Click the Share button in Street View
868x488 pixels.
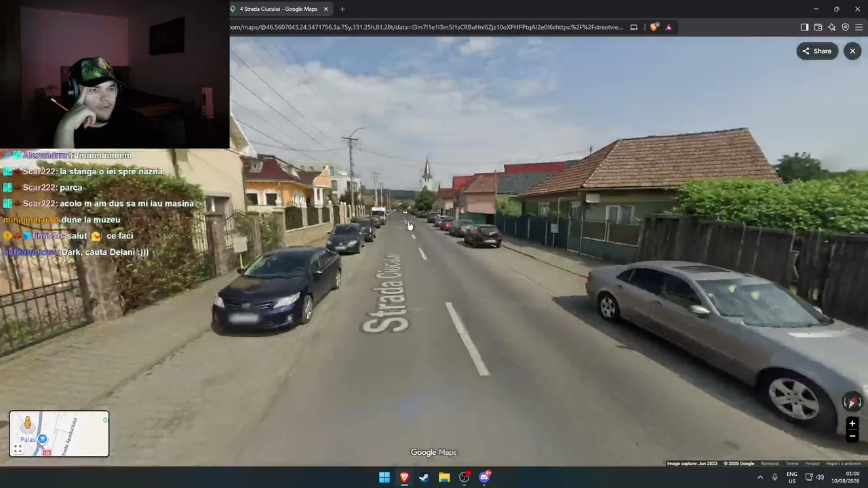[x=817, y=51]
